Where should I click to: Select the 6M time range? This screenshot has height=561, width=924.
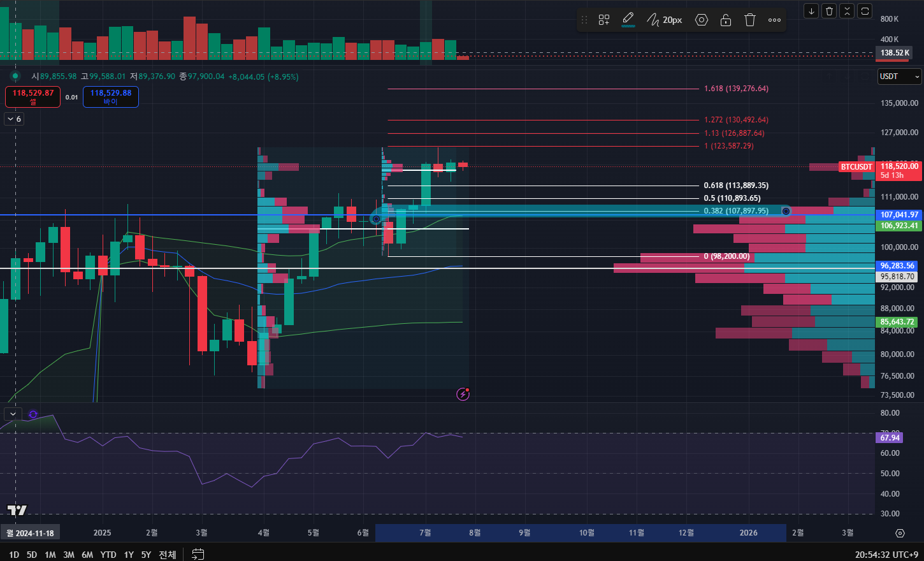87,555
